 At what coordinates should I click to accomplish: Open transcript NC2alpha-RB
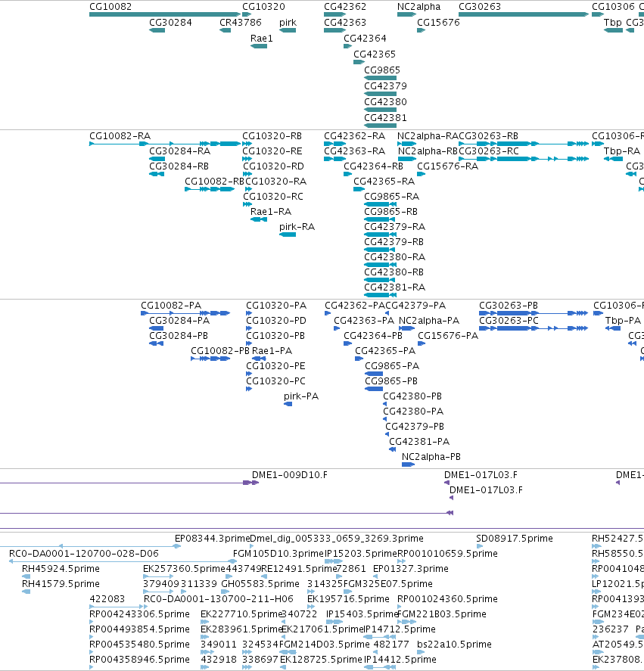click(428, 151)
